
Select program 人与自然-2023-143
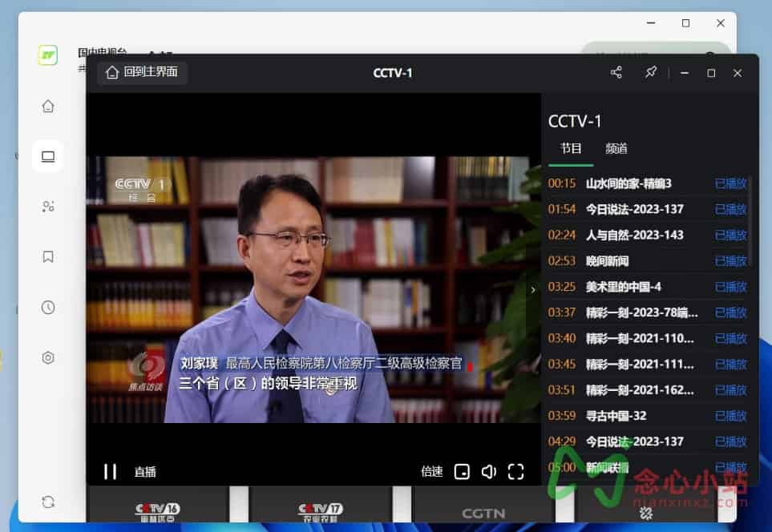[x=648, y=235]
